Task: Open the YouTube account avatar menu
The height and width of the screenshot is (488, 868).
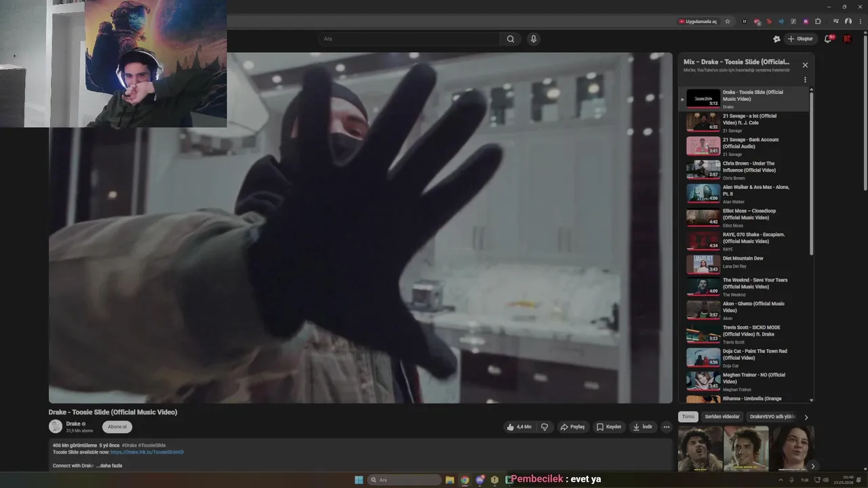Action: [847, 39]
